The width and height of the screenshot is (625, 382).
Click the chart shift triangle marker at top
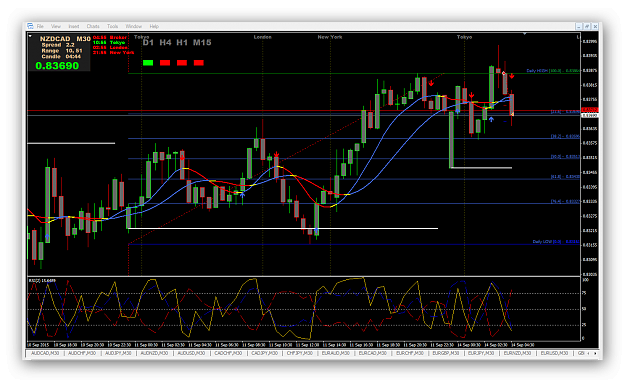[525, 34]
